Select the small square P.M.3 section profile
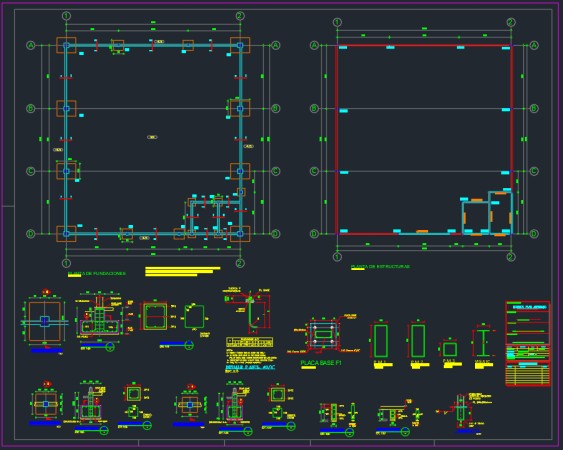563x450 pixels. (x=450, y=349)
